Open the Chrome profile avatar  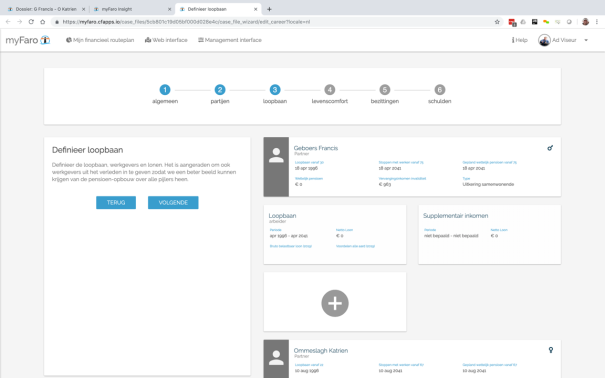pos(585,22)
